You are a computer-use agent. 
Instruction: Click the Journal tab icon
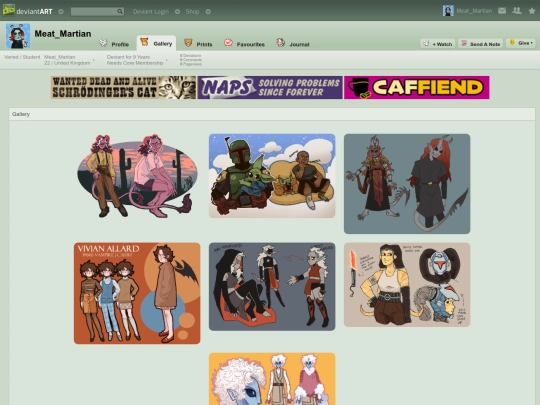pyautogui.click(x=281, y=43)
